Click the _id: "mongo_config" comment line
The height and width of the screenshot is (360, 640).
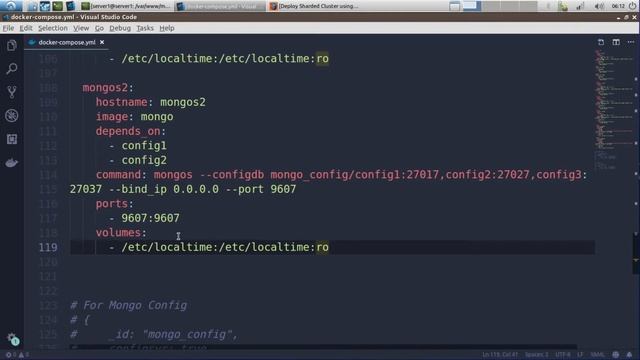point(154,334)
